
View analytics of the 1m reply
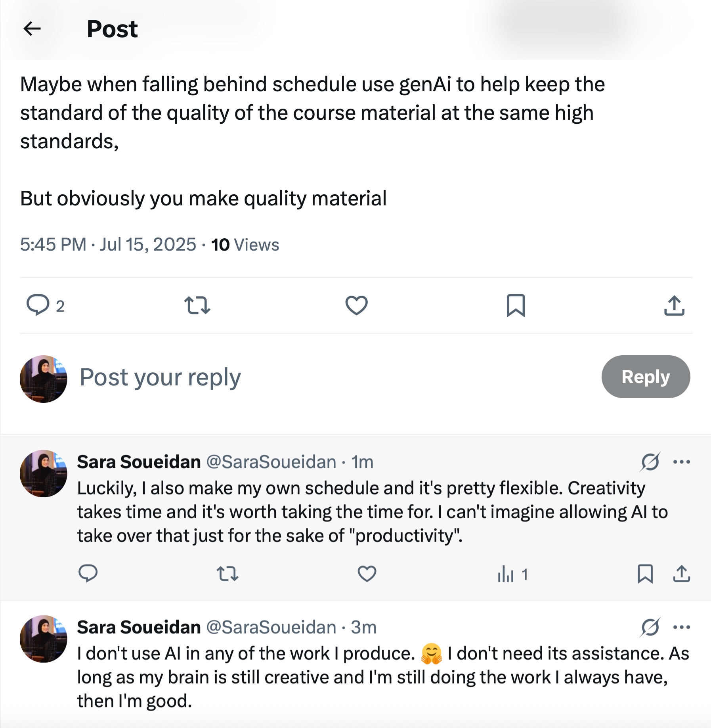512,574
